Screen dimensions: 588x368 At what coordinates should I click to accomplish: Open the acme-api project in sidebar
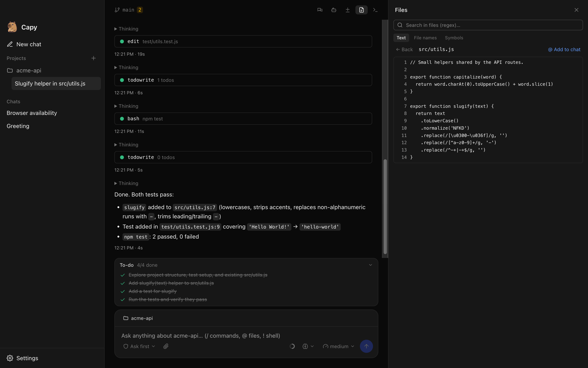[x=24, y=70]
